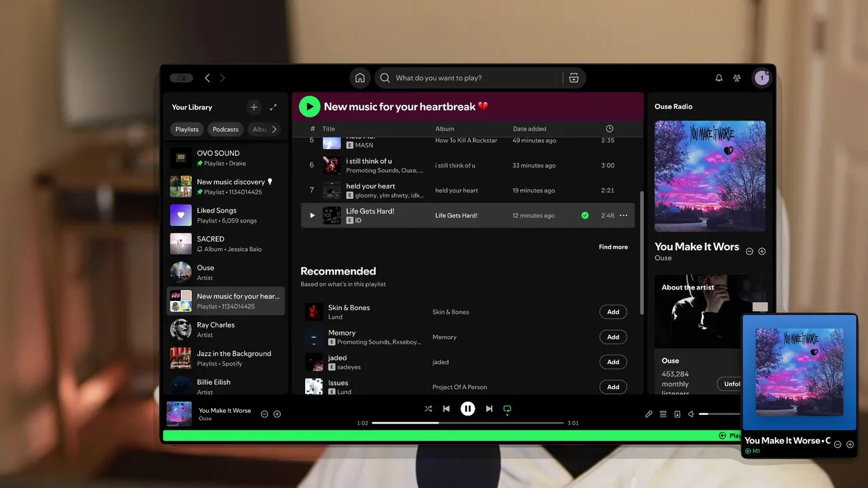Open You Make It Worse album art in Ouse Radio

(710, 176)
